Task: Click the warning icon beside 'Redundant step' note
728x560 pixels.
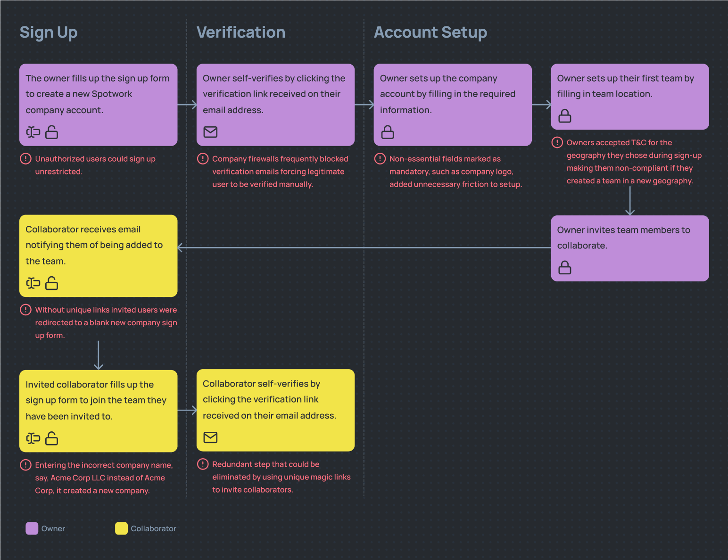Action: point(203,464)
